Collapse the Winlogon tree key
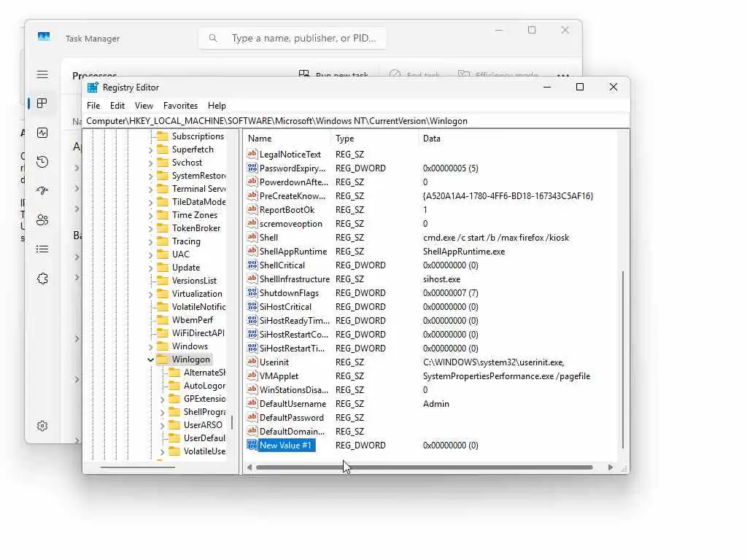 tap(150, 359)
